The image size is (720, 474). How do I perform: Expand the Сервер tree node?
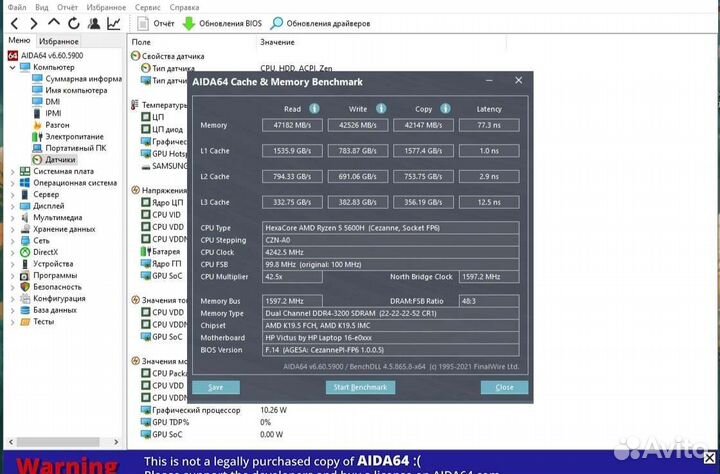coord(12,194)
